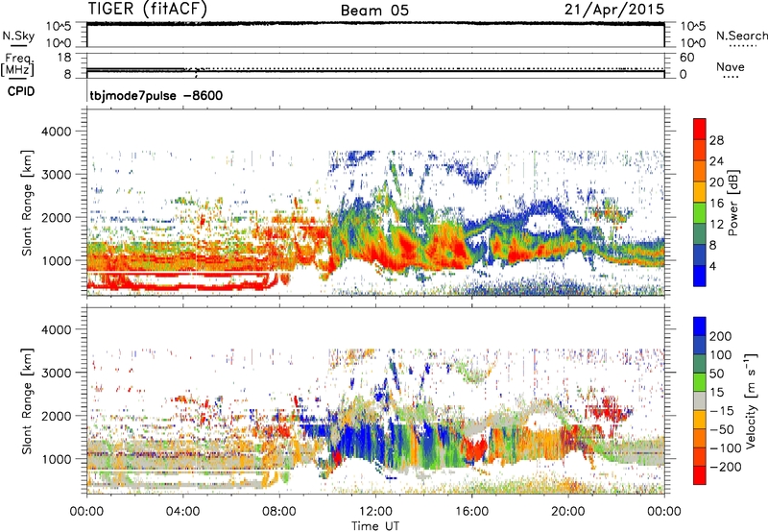Click the Freq. [MHz] axis label
This screenshot has height=532, width=768.
(x=18, y=64)
